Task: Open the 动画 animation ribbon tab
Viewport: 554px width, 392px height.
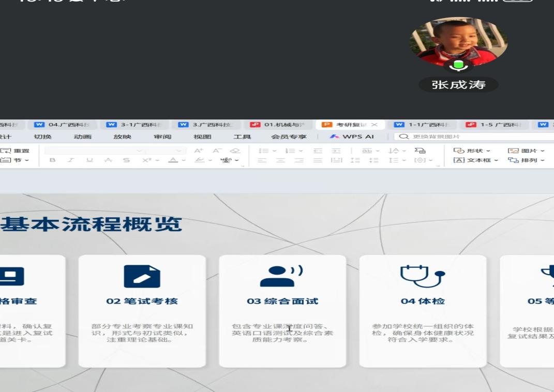Action: pos(83,137)
